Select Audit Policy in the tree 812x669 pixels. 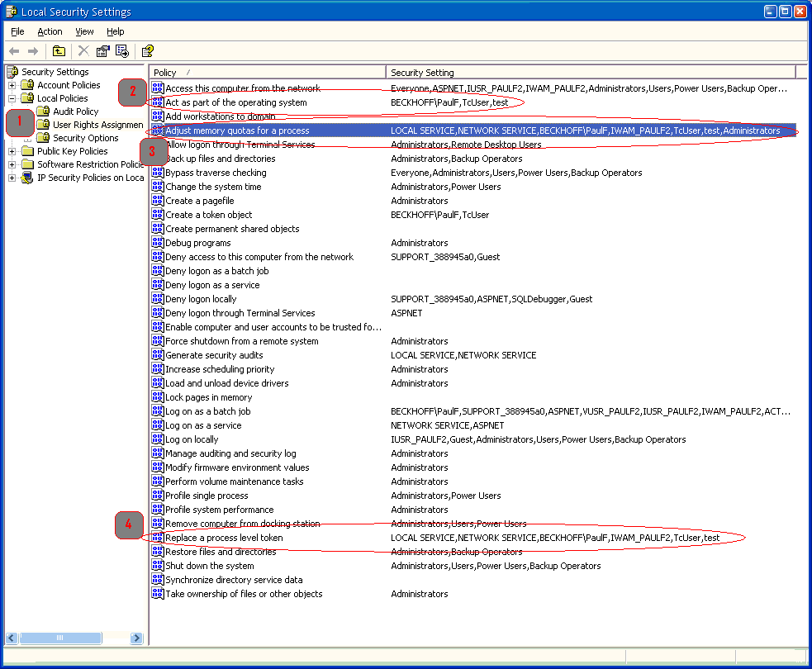pyautogui.click(x=76, y=111)
